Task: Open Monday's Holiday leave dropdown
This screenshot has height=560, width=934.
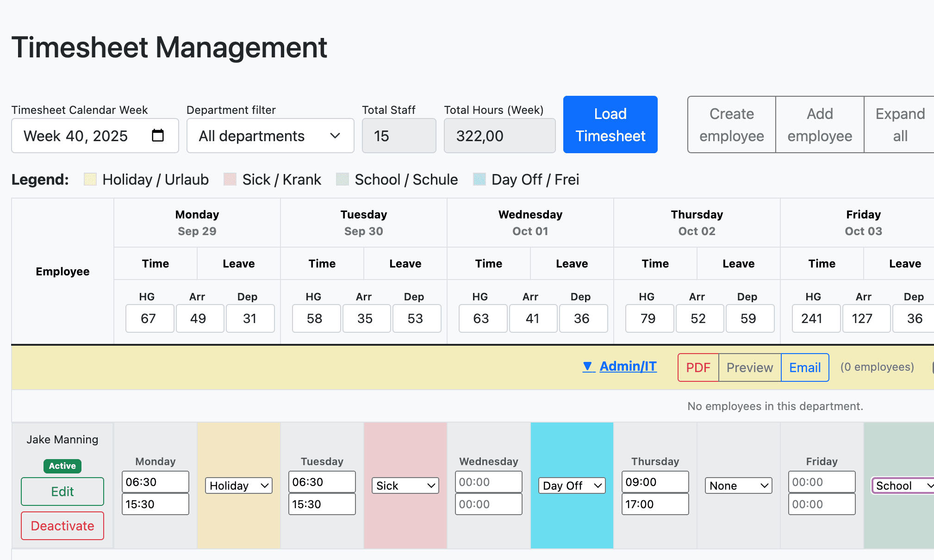Action: pos(239,485)
